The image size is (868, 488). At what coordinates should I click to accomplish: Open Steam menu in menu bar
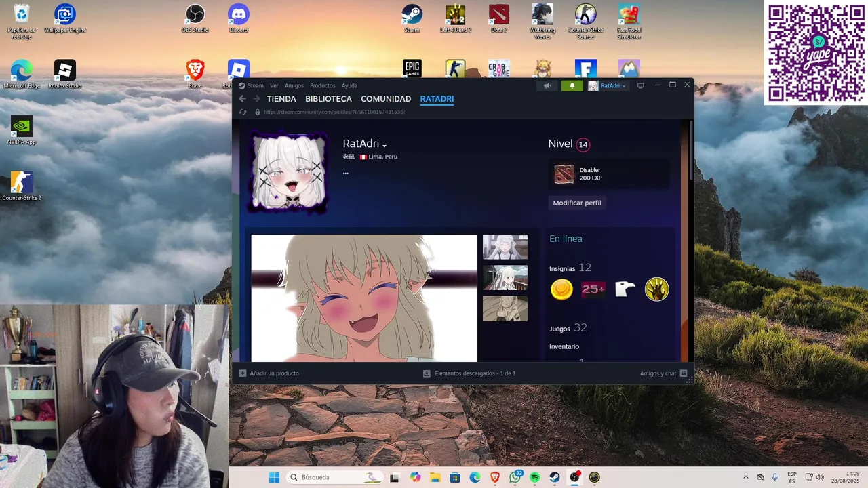tap(255, 85)
